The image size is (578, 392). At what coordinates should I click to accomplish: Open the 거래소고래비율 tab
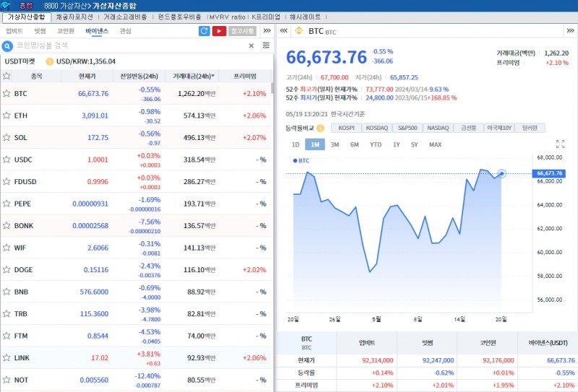coord(125,17)
